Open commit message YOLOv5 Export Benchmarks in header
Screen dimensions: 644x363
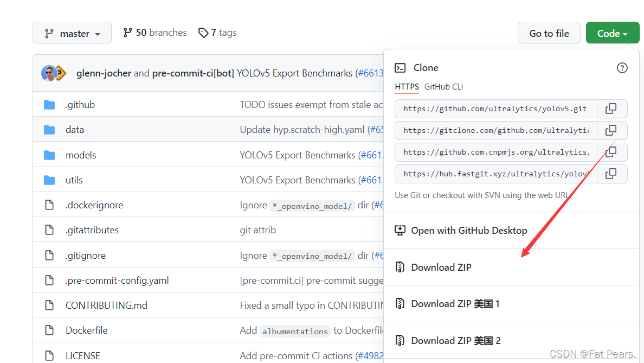click(294, 73)
